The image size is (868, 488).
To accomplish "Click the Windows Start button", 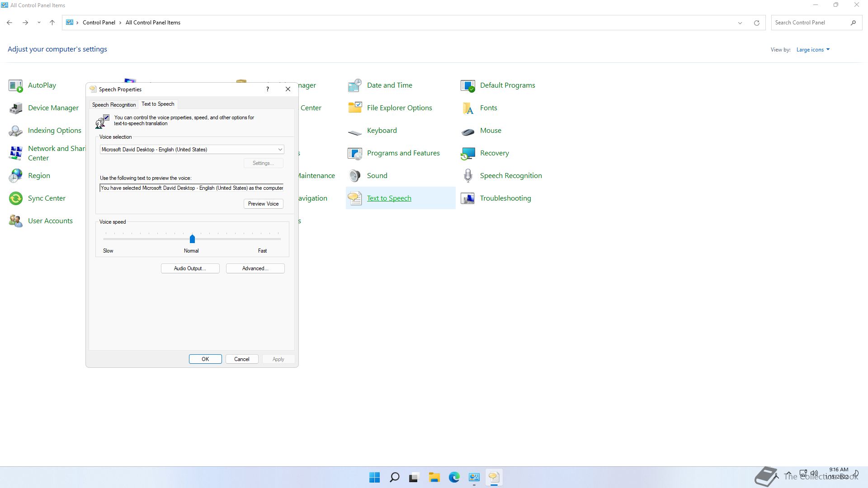I will pos(374,477).
